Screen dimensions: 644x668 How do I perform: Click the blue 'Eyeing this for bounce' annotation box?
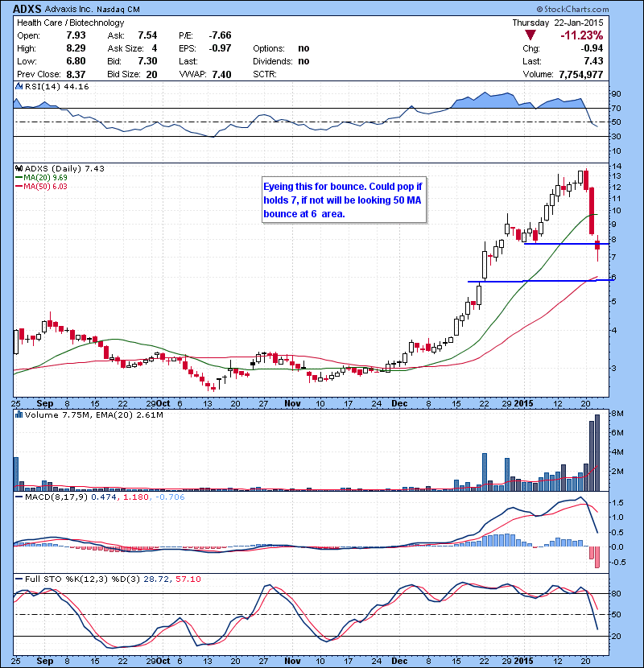pyautogui.click(x=344, y=200)
